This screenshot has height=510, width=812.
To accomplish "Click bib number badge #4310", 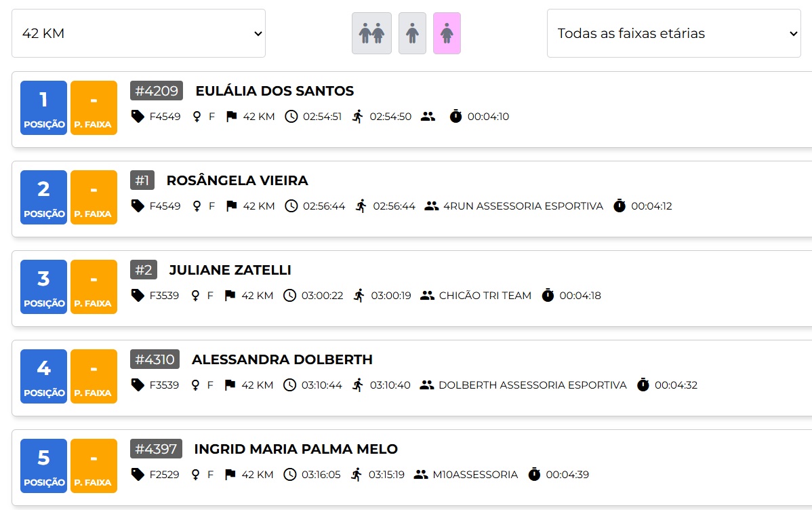I will point(155,359).
